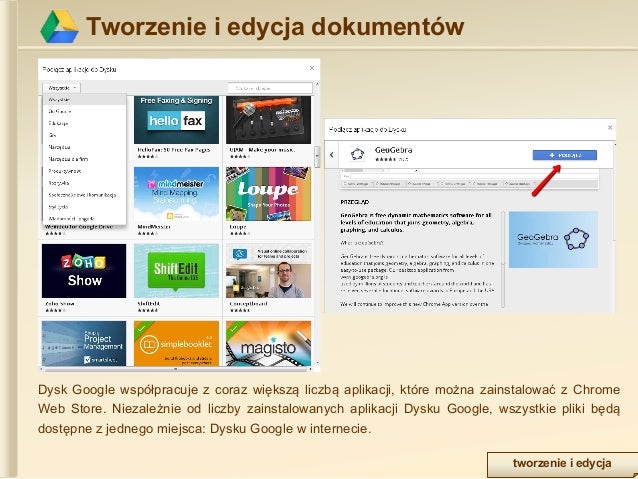Open the simplebooklet app thumbnail
This screenshot has height=479, width=638.
(x=176, y=343)
